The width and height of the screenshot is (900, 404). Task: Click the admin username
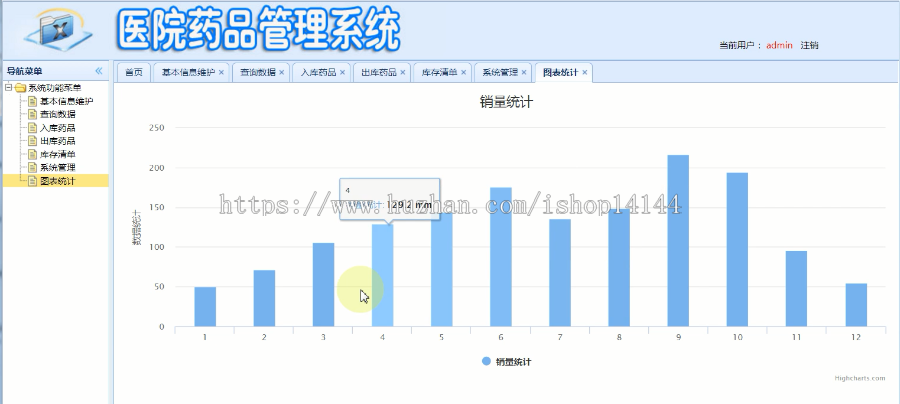click(x=779, y=45)
